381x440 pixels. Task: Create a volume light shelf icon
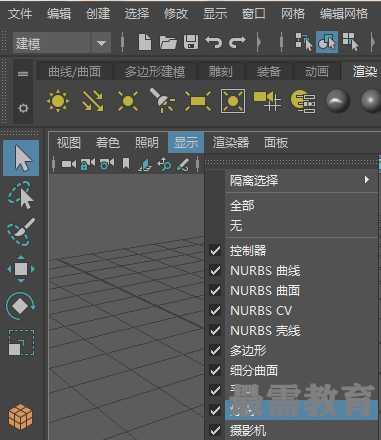pos(233,100)
